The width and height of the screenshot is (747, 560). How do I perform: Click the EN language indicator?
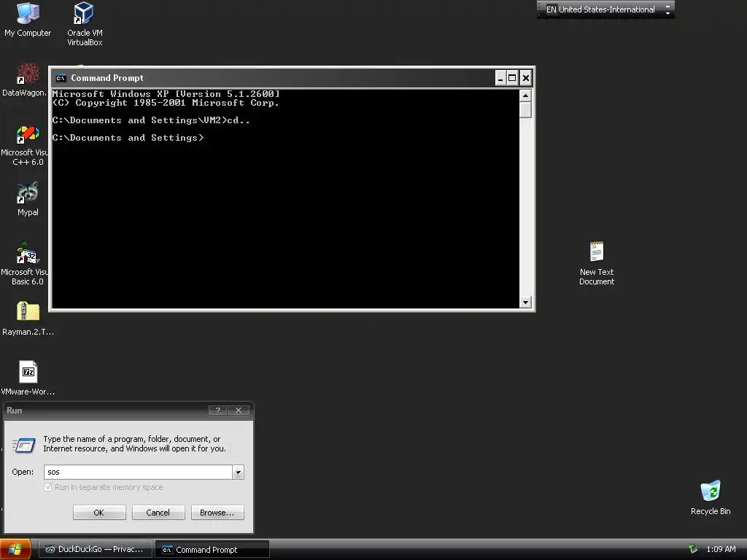[551, 9]
